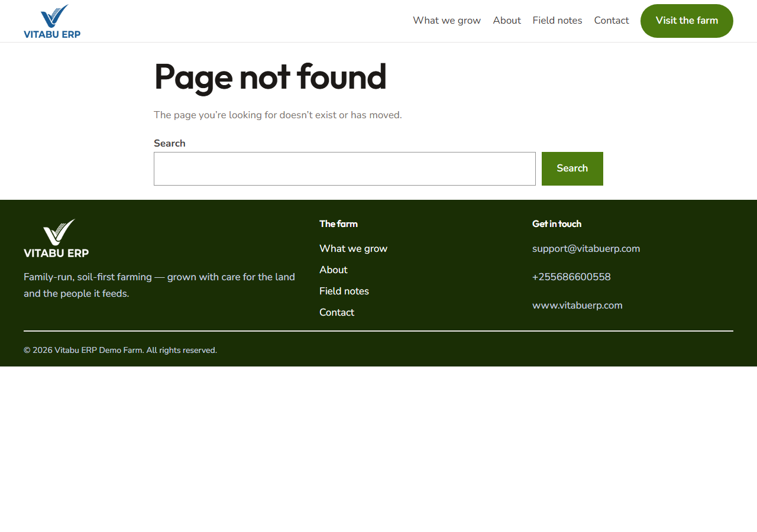Click the Family-run, soil-first farming tagline
This screenshot has height=532, width=757.
coord(160,286)
